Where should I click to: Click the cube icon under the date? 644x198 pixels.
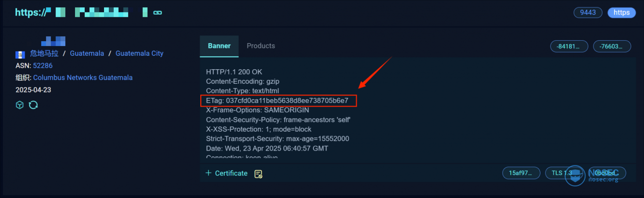20,105
